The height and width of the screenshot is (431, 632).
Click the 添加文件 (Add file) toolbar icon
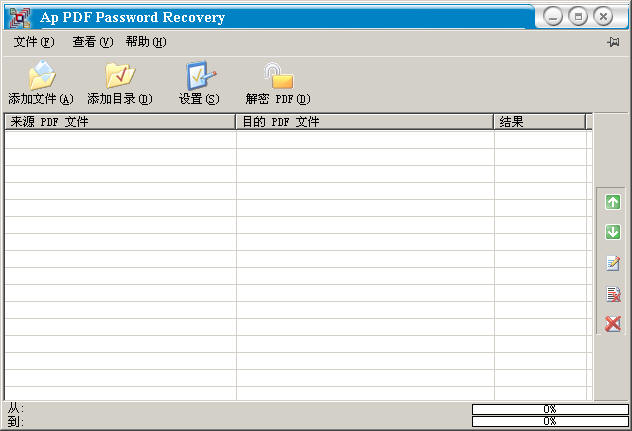41,76
